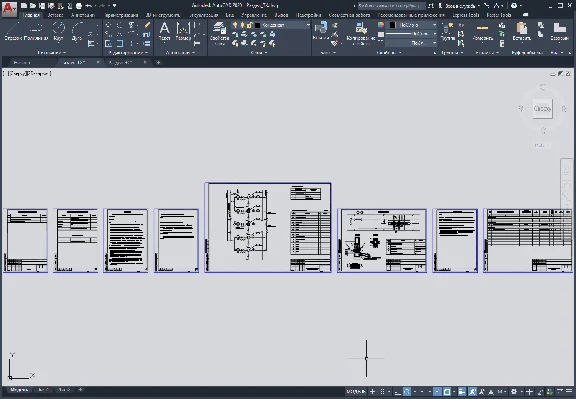
Task: Open the Параметризация ribbon tab
Action: (122, 15)
